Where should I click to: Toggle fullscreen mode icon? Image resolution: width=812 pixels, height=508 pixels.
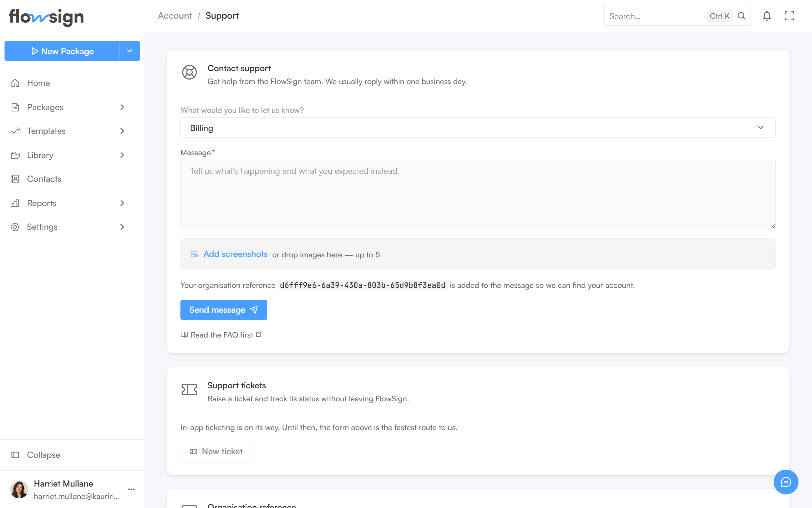[789, 16]
